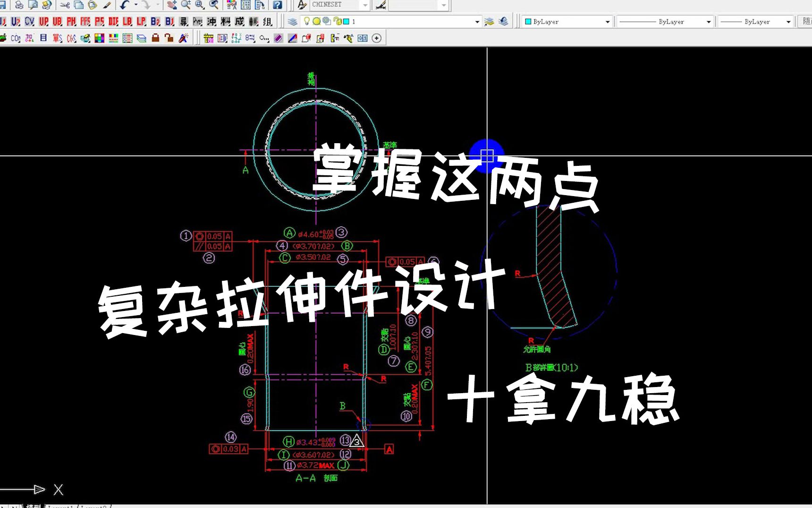Click the B1 toolbar button

click(x=169, y=22)
